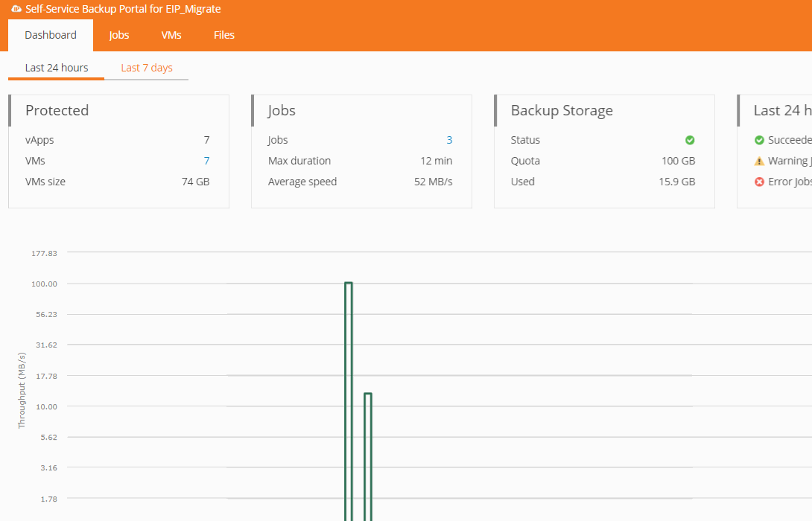Select the Last 24 hours view
This screenshot has width=812, height=521.
(57, 68)
